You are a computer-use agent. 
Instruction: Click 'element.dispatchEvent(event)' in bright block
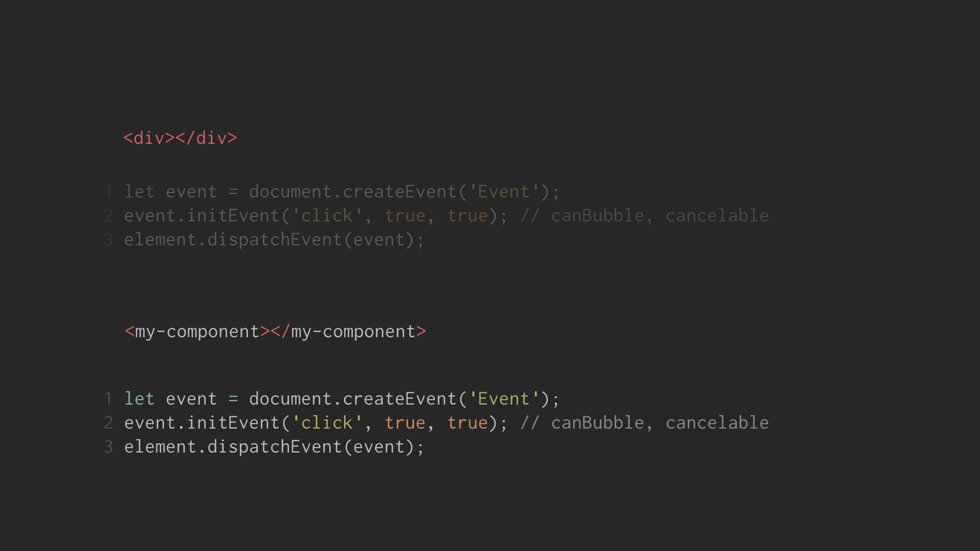[x=269, y=447]
